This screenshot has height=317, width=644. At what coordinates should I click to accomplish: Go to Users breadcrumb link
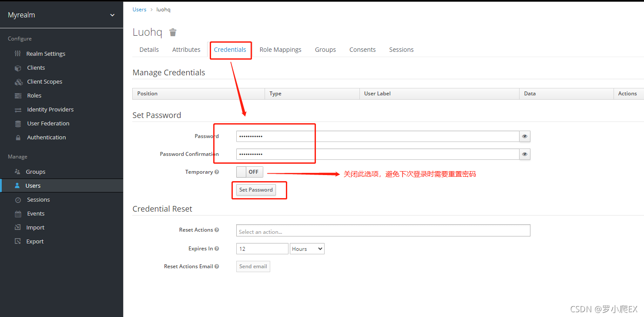[139, 10]
